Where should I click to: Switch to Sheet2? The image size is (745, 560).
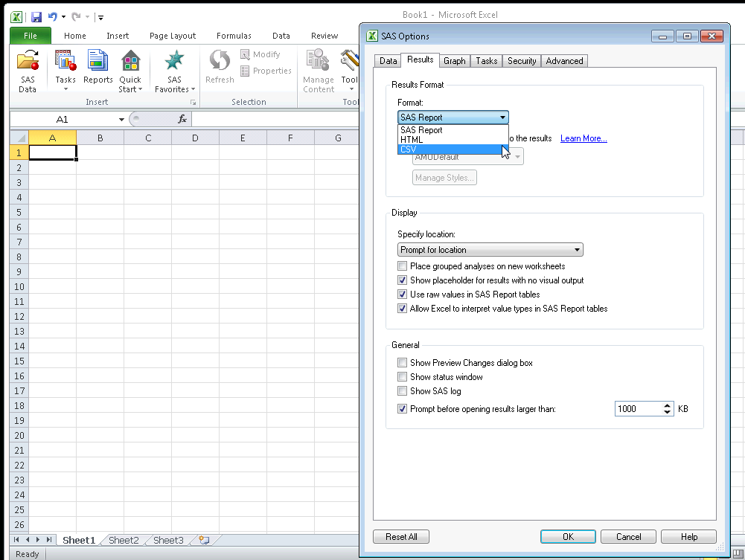coord(122,540)
